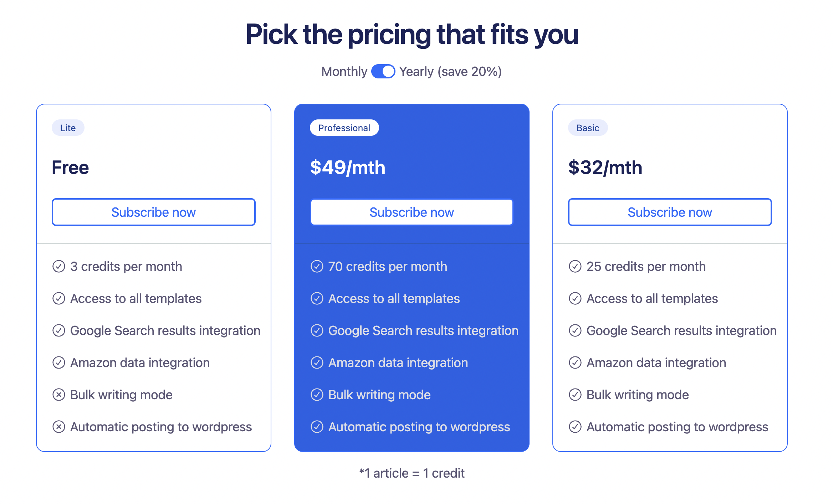This screenshot has width=833, height=504.
Task: Click the Basic plan badge
Action: tap(588, 128)
